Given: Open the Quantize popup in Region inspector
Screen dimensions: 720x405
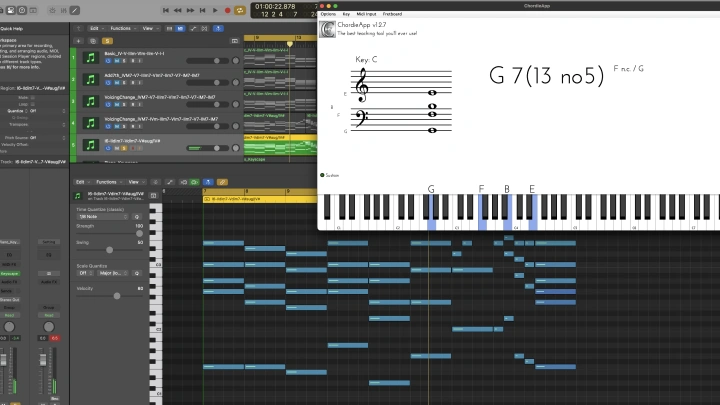Looking at the screenshot, I should click(x=47, y=111).
